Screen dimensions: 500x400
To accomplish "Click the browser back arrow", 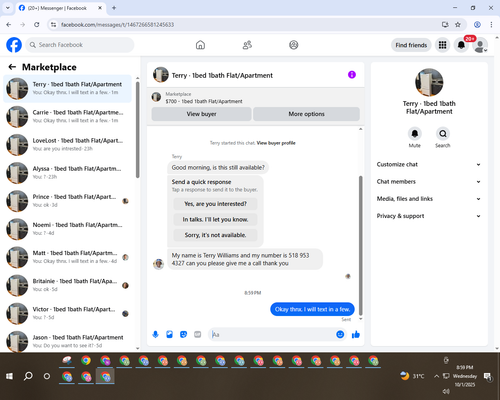I will 9,25.
